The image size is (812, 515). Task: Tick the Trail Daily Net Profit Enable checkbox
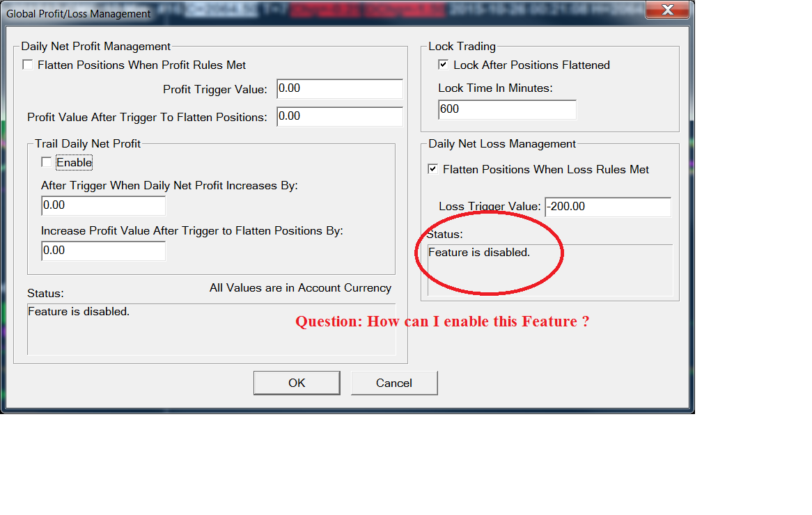point(47,162)
